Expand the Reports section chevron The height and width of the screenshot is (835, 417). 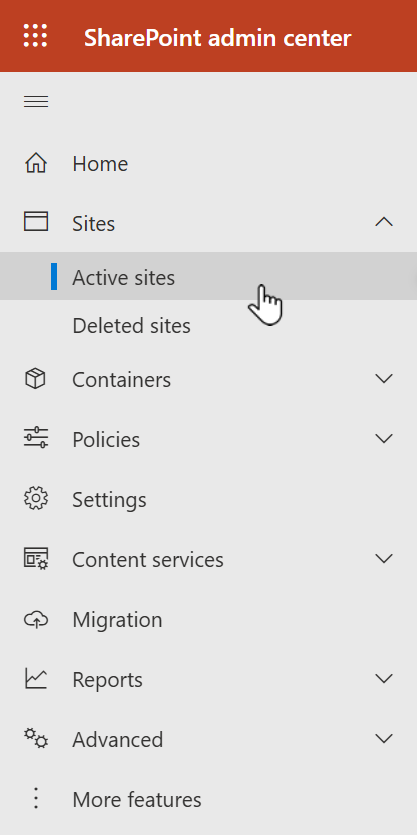tap(384, 678)
